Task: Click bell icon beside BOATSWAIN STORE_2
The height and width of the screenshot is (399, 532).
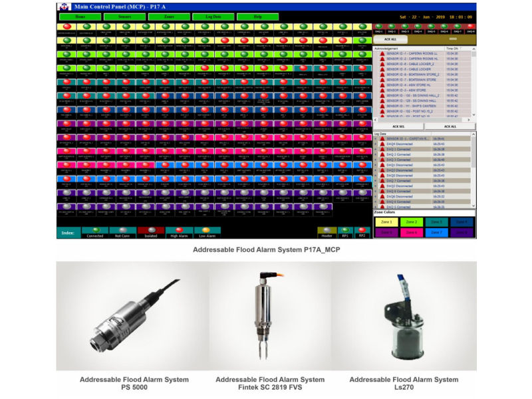Action: coord(382,74)
